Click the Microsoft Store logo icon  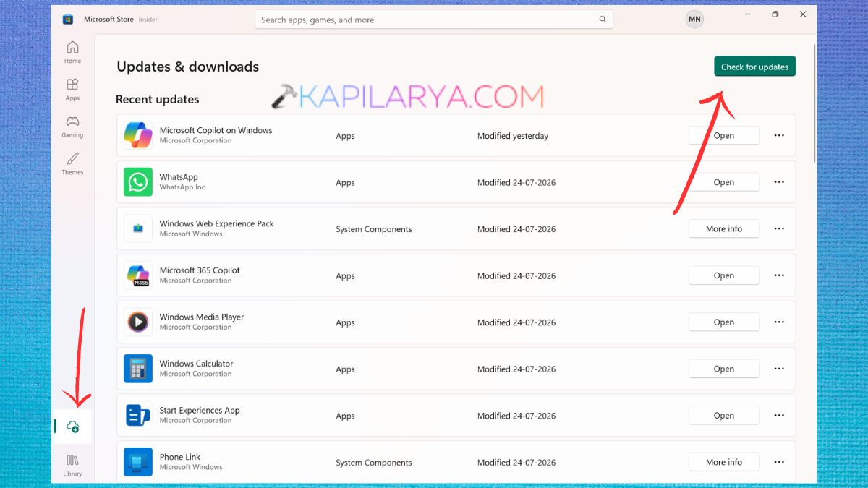pyautogui.click(x=67, y=20)
